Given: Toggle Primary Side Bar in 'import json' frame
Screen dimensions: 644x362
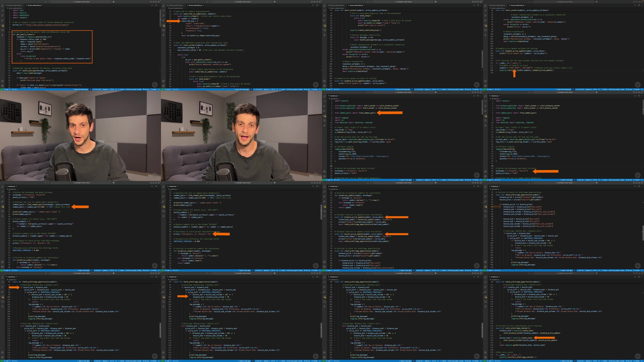Looking at the screenshot, I should [x=154, y=2].
